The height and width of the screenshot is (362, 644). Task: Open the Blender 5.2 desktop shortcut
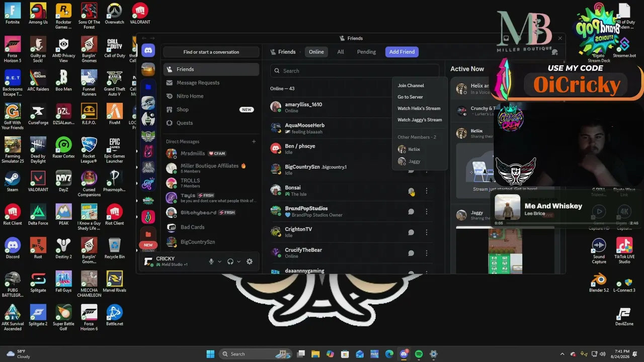click(x=599, y=282)
